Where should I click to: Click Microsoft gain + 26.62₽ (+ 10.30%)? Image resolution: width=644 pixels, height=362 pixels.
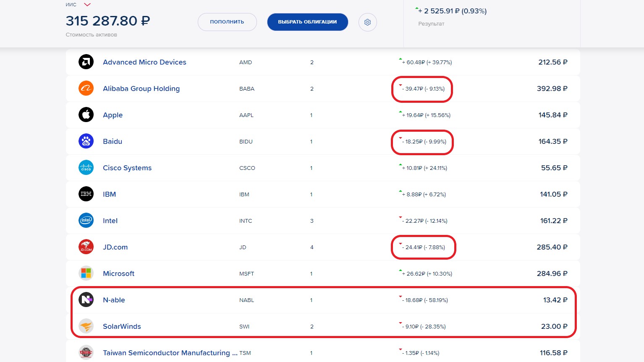[x=427, y=274]
